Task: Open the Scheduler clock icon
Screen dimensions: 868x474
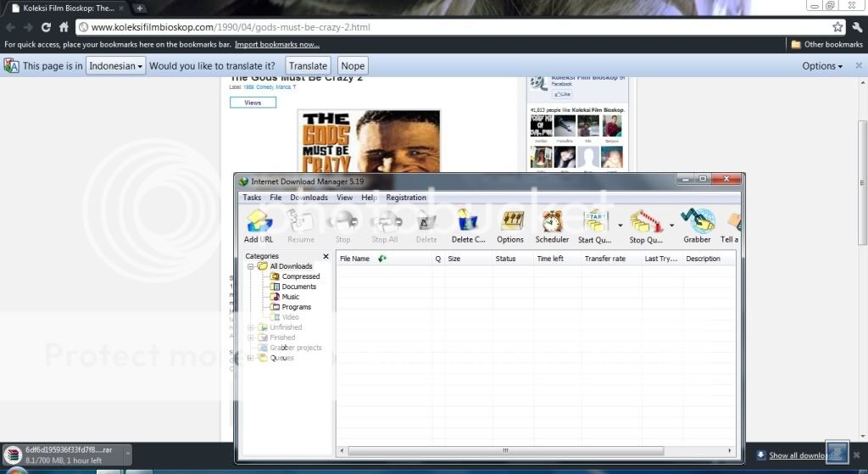Action: tap(552, 226)
